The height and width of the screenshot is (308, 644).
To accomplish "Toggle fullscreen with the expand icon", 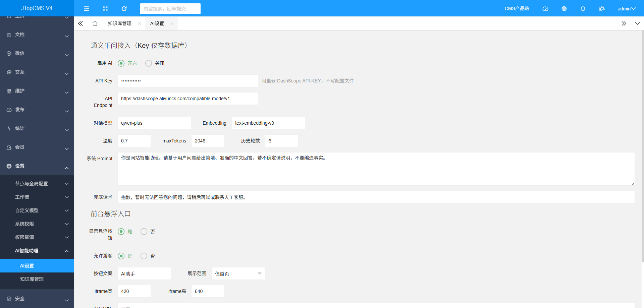I will tap(105, 9).
